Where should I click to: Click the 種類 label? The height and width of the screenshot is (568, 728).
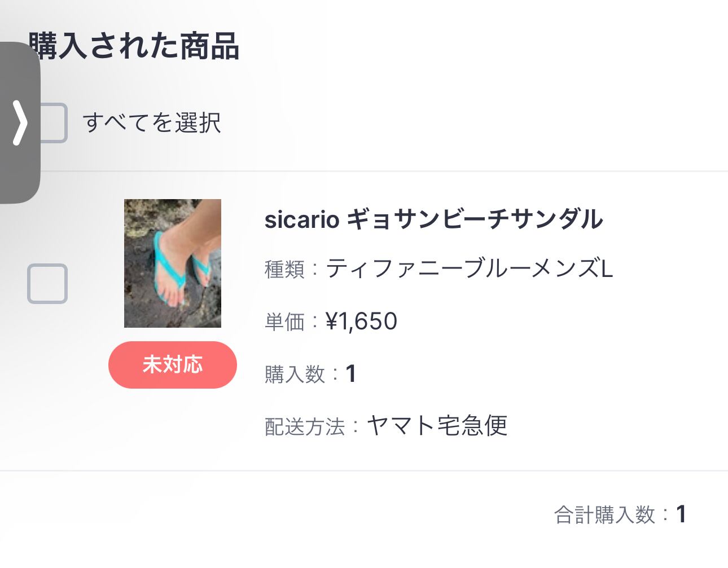(x=284, y=270)
